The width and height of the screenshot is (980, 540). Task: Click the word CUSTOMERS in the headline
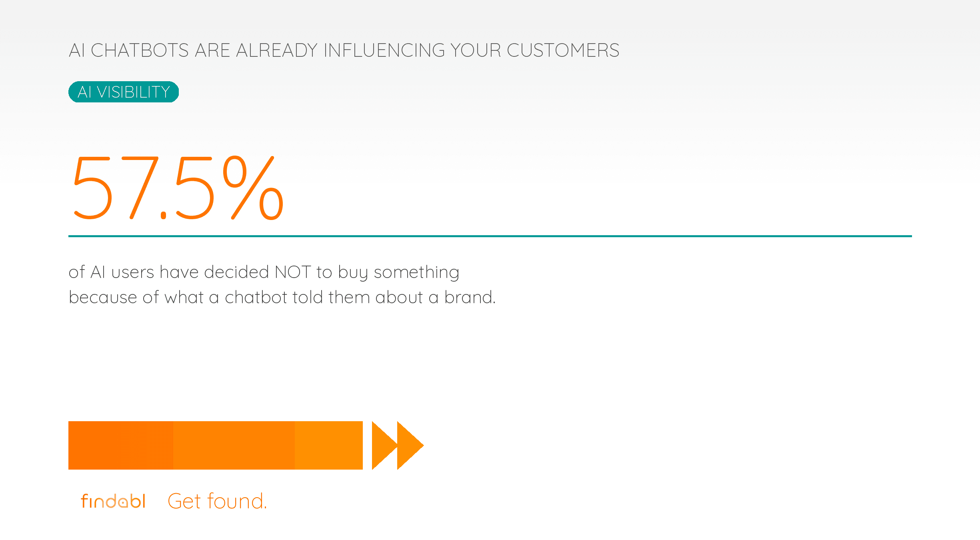coord(563,50)
